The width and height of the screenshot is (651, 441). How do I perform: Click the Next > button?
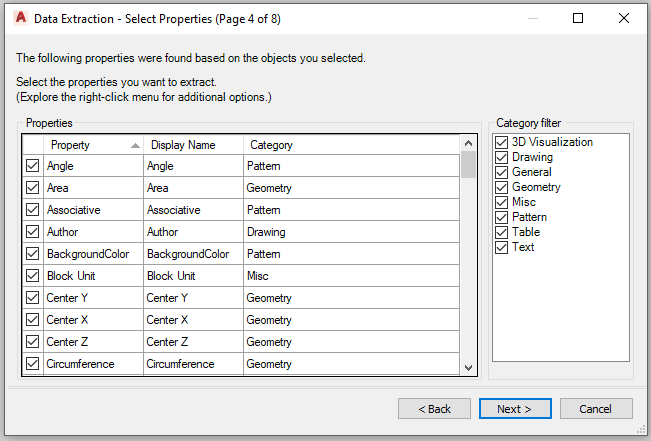[515, 409]
